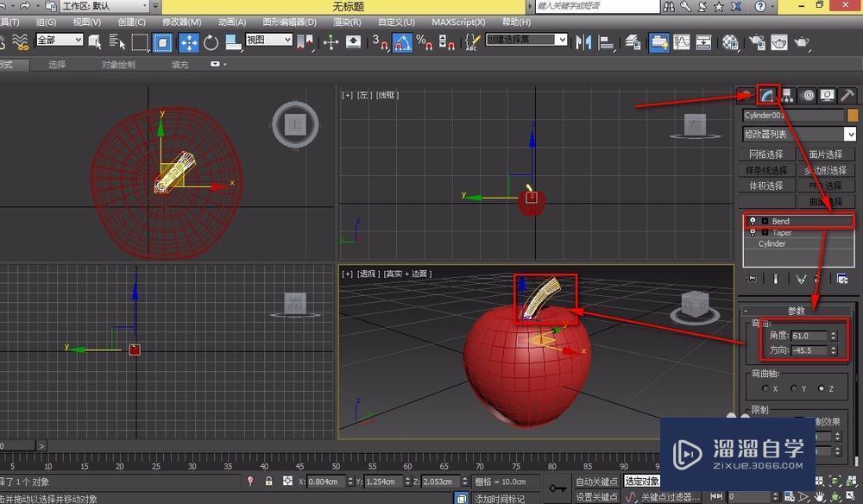This screenshot has width=863, height=504.
Task: Open the Display panel tab
Action: [x=828, y=95]
